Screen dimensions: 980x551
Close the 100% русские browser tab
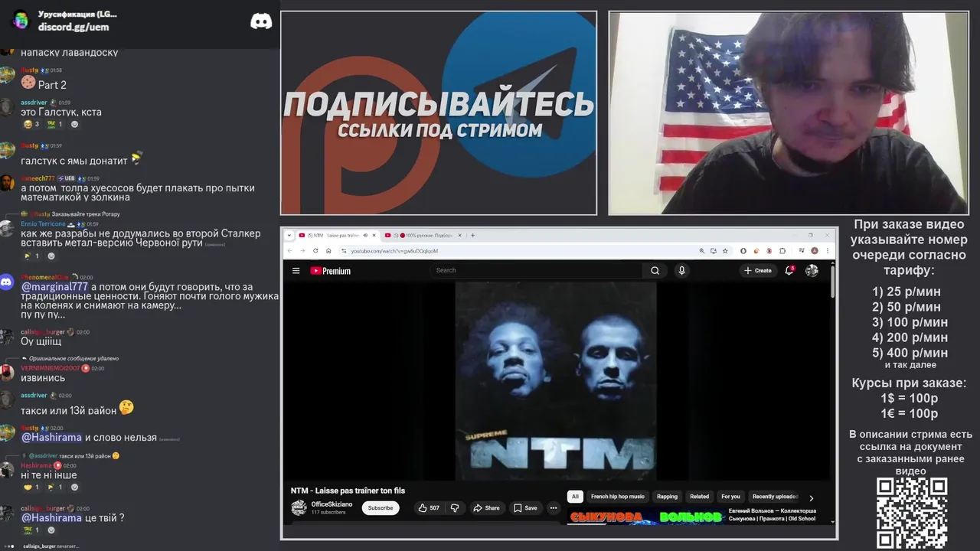pyautogui.click(x=460, y=235)
